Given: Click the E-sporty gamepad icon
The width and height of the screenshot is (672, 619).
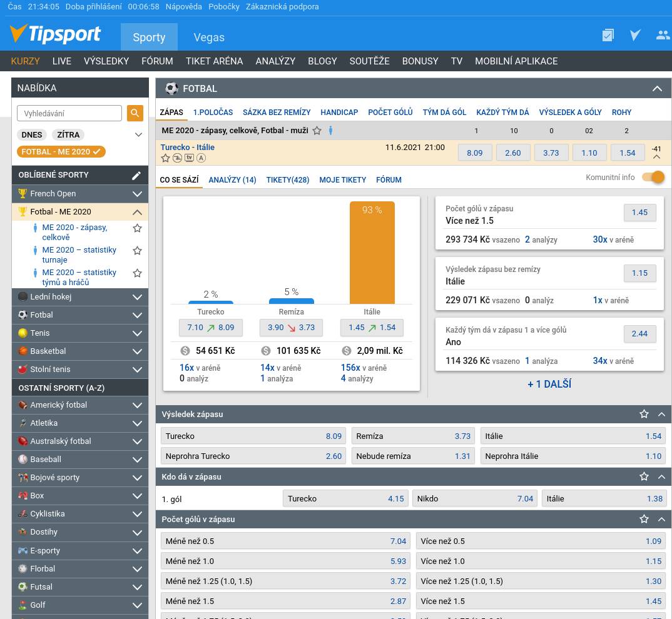Looking at the screenshot, I should (x=23, y=550).
